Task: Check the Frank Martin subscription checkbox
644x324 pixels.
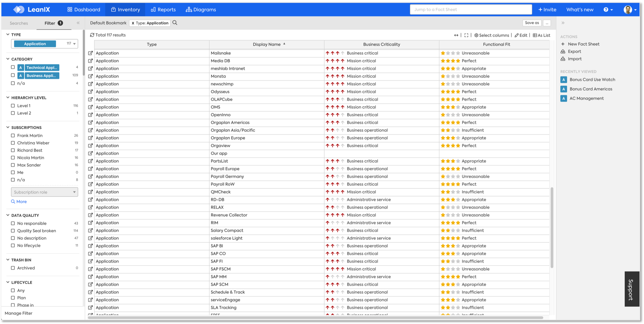Action: (x=13, y=135)
